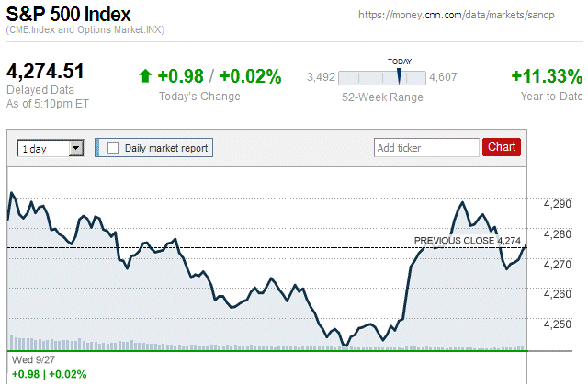This screenshot has height=386, width=588.
Task: Click the 52-week low value 3,492
Action: pyautogui.click(x=321, y=78)
